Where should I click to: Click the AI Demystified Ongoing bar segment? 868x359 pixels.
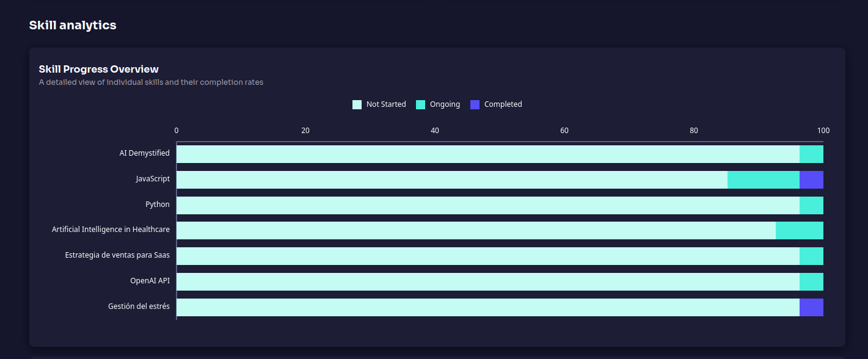811,154
